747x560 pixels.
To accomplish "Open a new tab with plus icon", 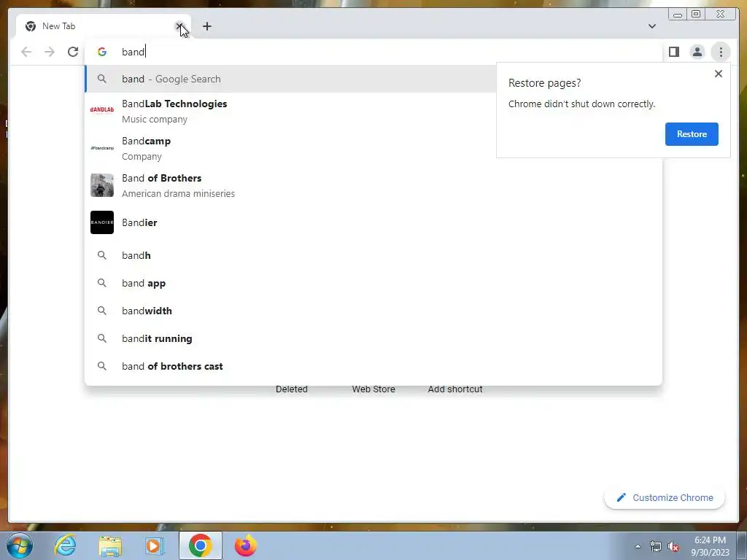I will [206, 26].
